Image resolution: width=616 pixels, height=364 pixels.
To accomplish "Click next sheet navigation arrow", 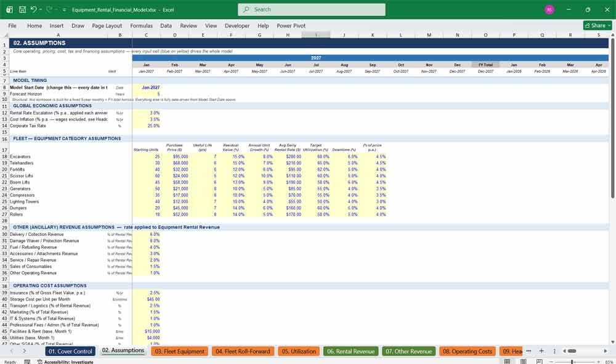I will [x=25, y=351].
